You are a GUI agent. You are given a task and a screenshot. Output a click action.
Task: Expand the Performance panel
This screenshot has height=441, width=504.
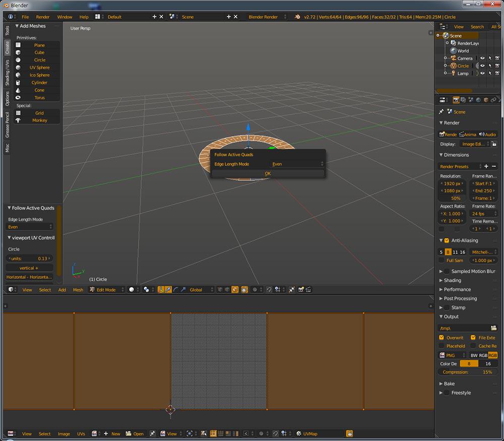click(457, 289)
